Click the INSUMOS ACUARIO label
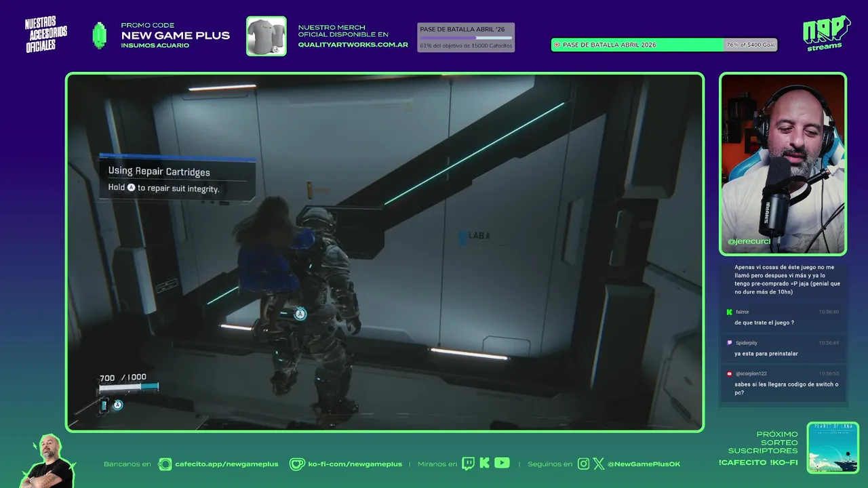The height and width of the screenshot is (488, 868). (x=155, y=45)
